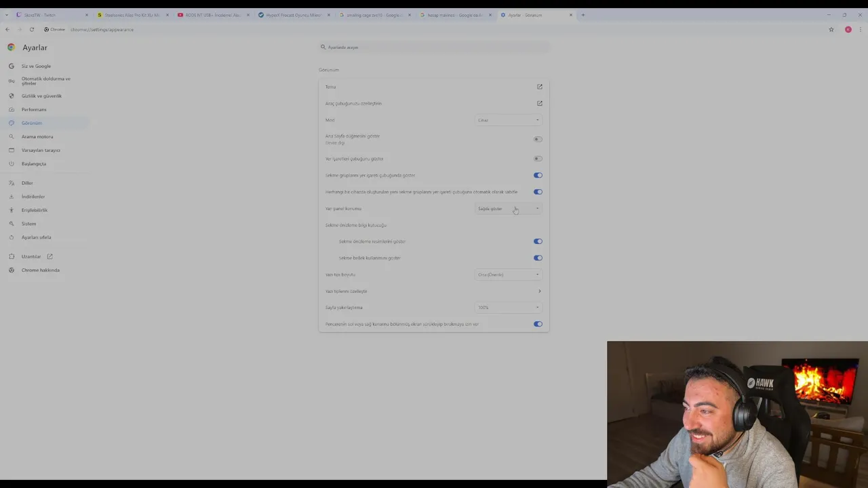Click the Görünüm section heading
The width and height of the screenshot is (868, 488).
[x=329, y=70]
